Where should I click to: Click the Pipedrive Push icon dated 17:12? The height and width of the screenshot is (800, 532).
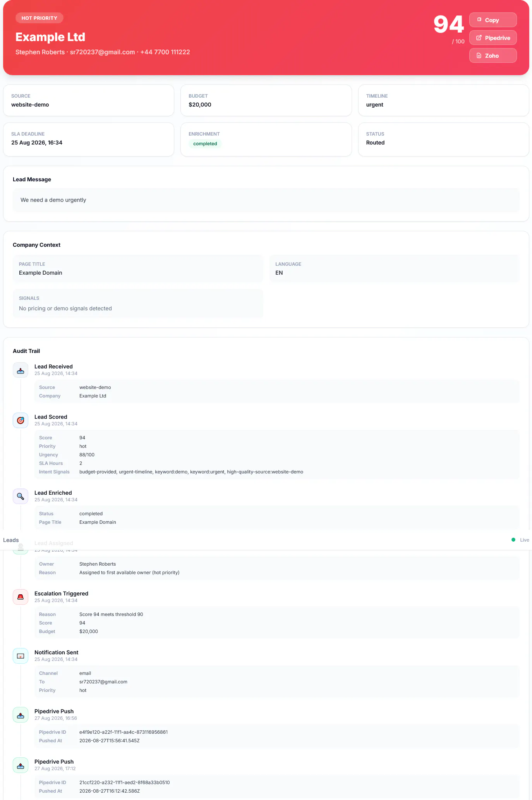tap(21, 765)
